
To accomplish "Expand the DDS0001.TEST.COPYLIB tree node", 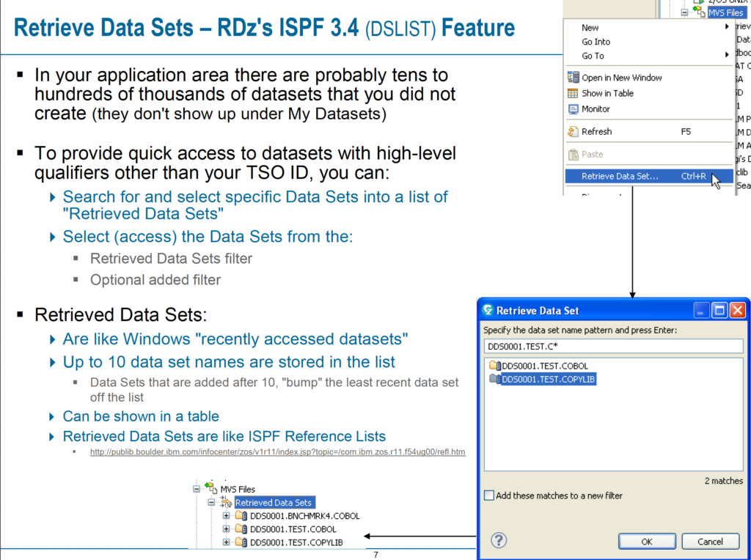I will [x=227, y=542].
